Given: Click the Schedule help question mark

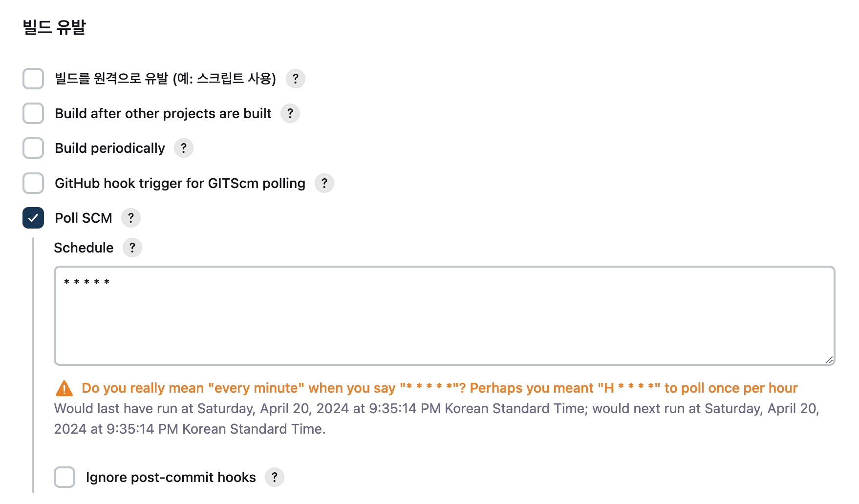Looking at the screenshot, I should click(x=132, y=248).
